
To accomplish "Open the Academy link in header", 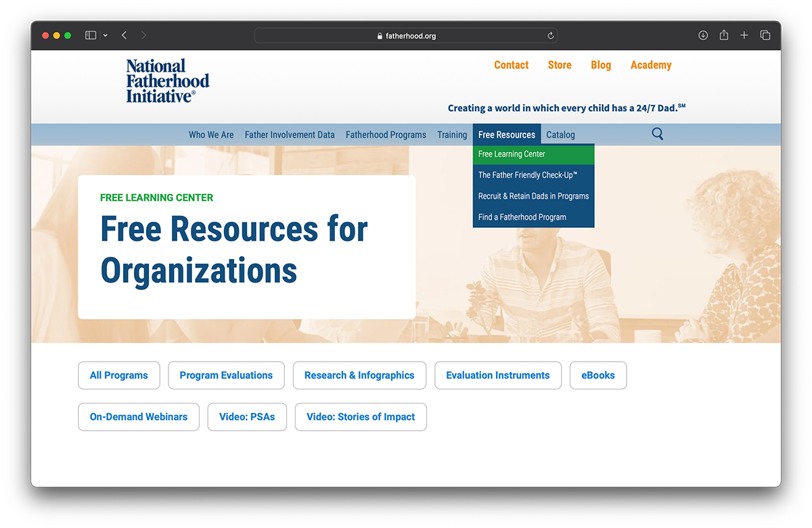I will 650,65.
